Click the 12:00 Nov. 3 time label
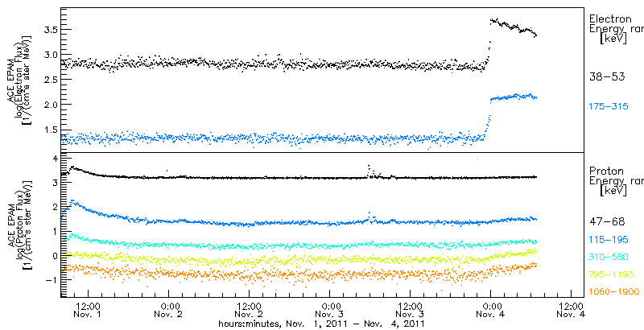Screen dimensions: 644x330 [411, 310]
